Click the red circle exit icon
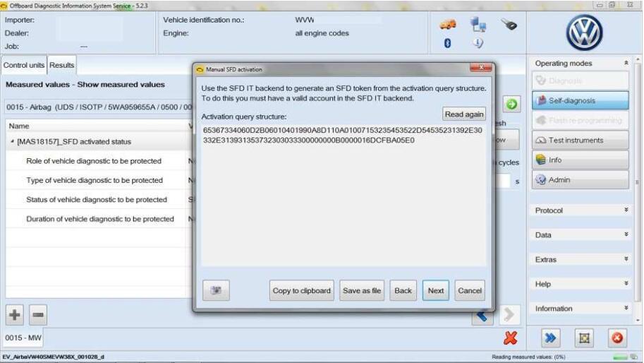 point(616,338)
